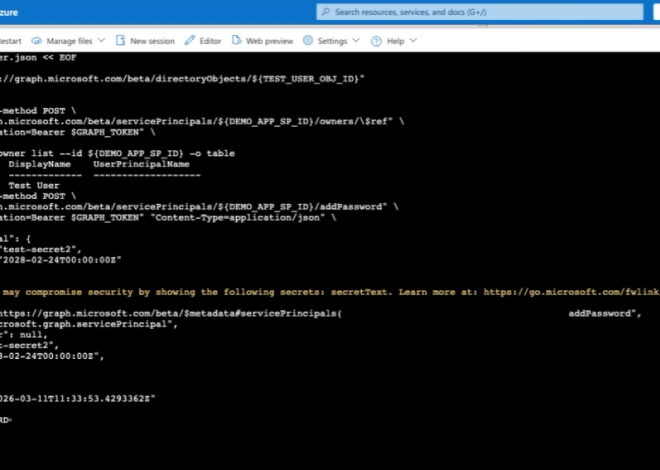Click 'owner list --id ${DEMO_APP_SP_ID}' command text
This screenshot has width=660, height=470.
click(x=91, y=153)
